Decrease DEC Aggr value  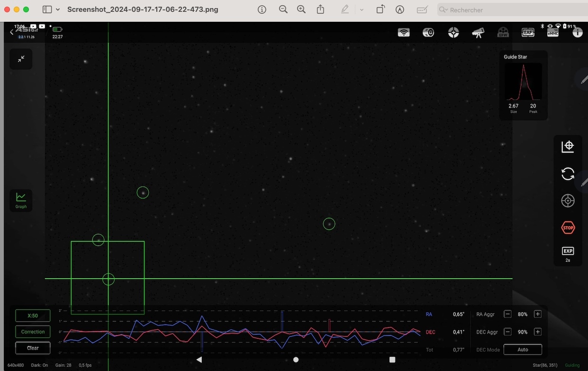pyautogui.click(x=507, y=332)
